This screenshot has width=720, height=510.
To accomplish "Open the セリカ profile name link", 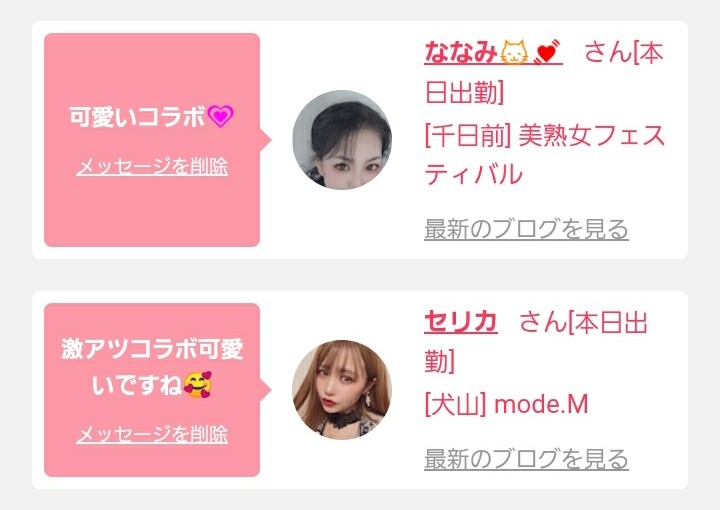I will click(461, 322).
